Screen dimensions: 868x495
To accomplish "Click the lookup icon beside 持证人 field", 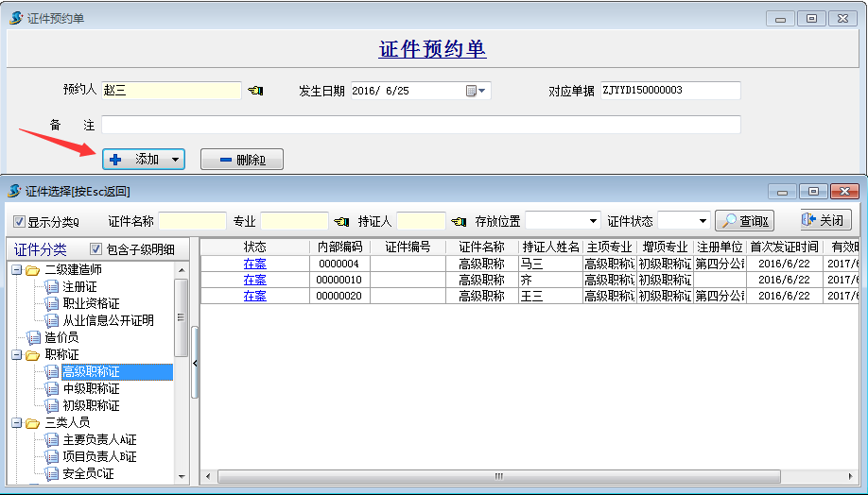I will pos(459,221).
